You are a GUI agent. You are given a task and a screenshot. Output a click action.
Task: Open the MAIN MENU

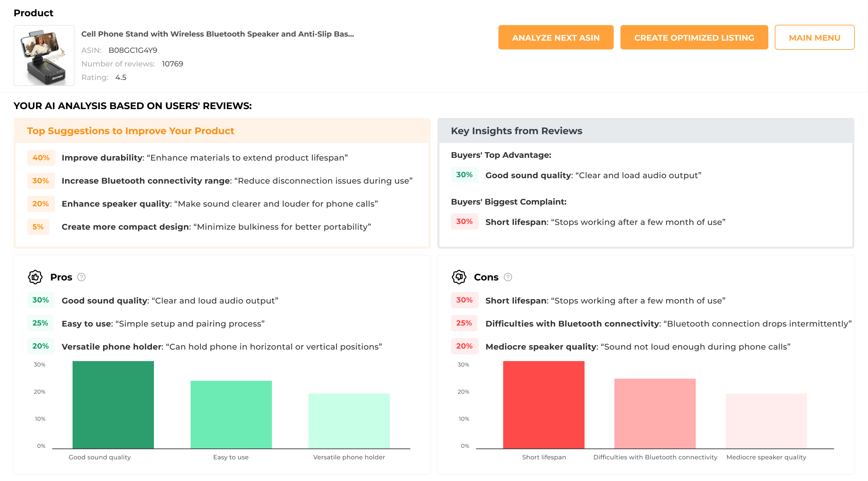pyautogui.click(x=814, y=37)
